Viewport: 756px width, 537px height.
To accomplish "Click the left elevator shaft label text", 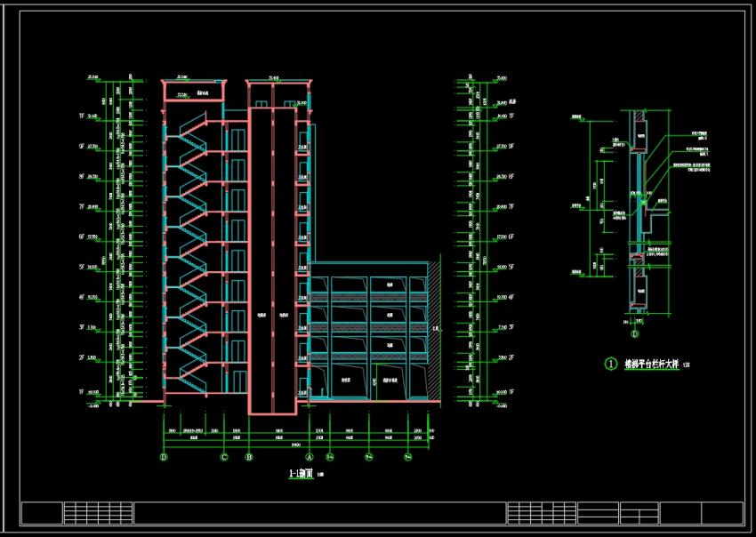I will [261, 316].
